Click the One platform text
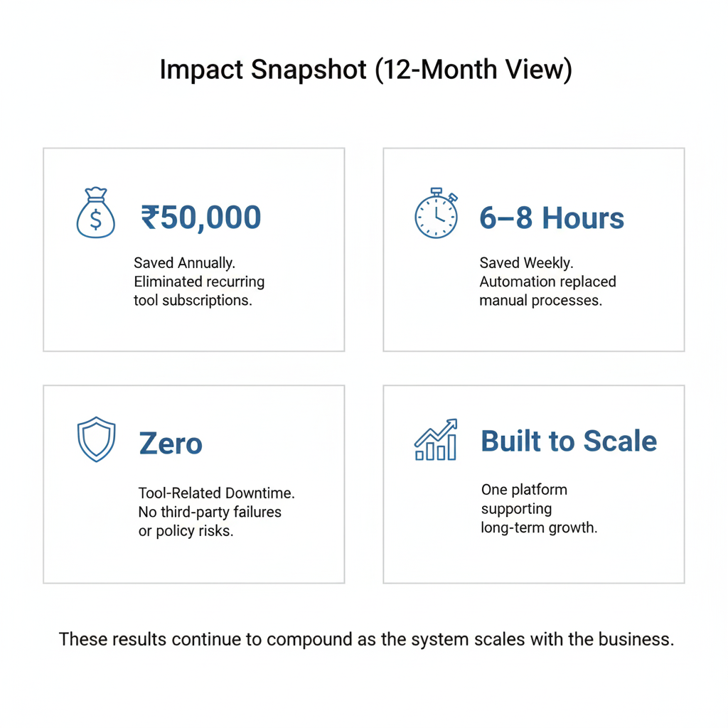Screen dimensions: 728x728 coord(524,490)
